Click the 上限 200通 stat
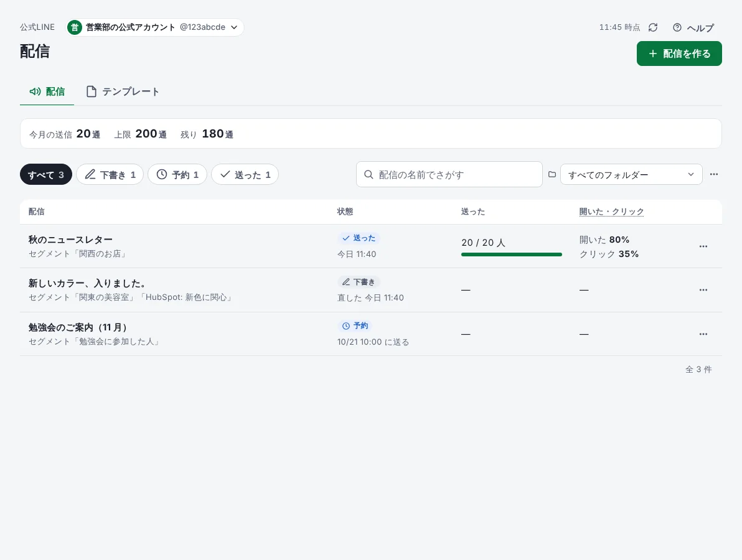742x560 pixels. [140, 134]
